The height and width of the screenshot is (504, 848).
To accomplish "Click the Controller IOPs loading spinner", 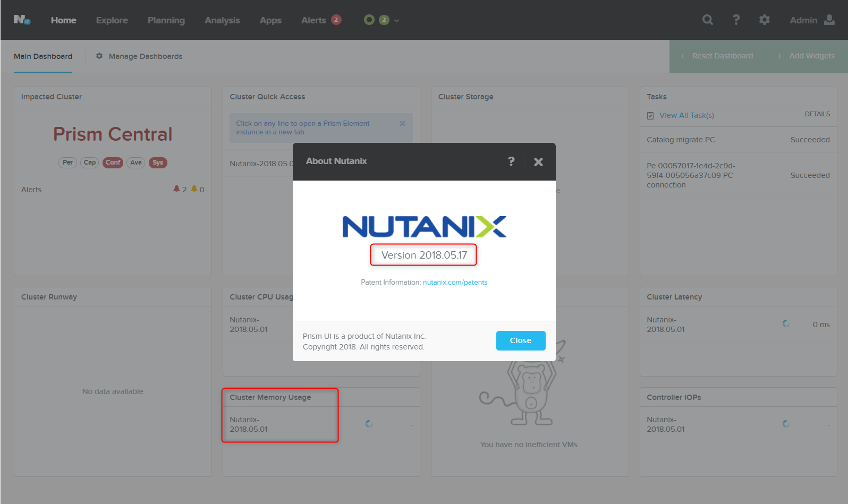I will pos(786,424).
